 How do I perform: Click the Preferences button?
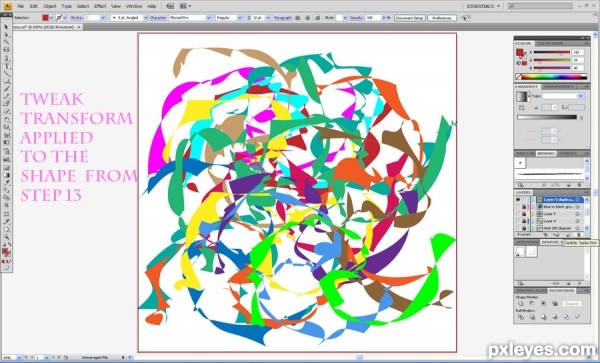[442, 18]
